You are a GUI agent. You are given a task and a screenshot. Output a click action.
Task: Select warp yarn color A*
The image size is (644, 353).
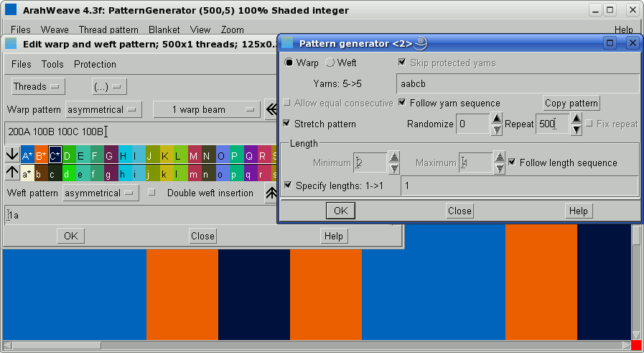(27, 155)
